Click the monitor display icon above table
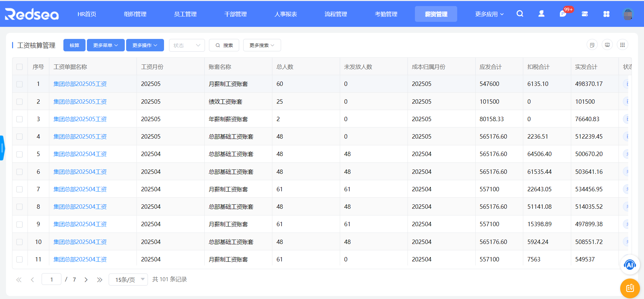 point(607,45)
